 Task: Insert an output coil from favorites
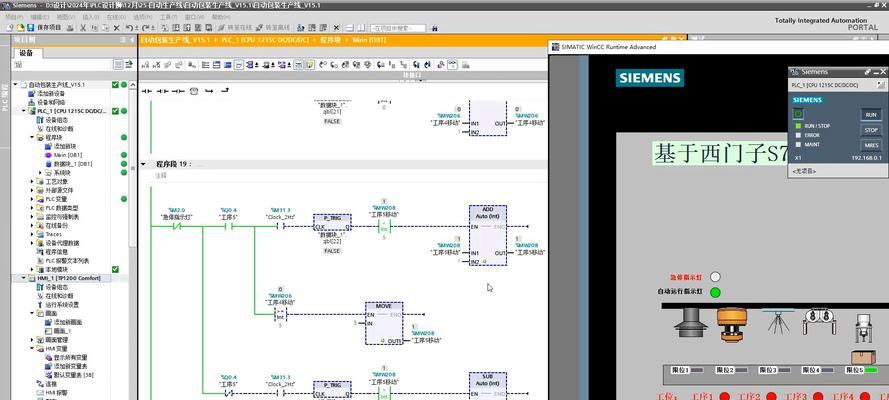point(178,91)
